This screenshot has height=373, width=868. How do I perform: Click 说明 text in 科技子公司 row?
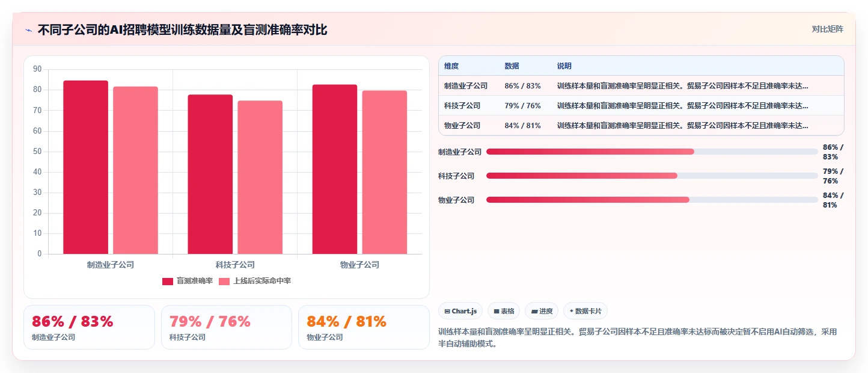click(683, 105)
